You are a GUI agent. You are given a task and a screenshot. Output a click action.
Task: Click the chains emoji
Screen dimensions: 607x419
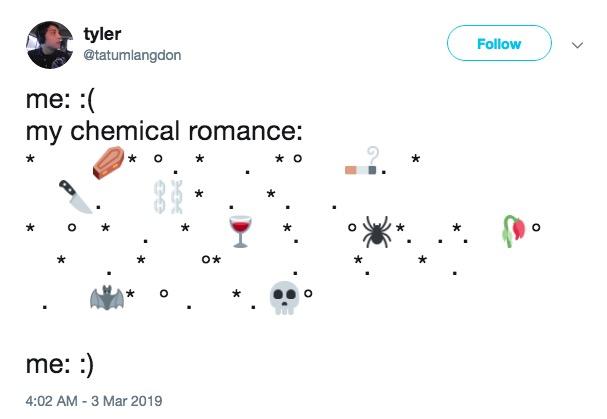168,197
